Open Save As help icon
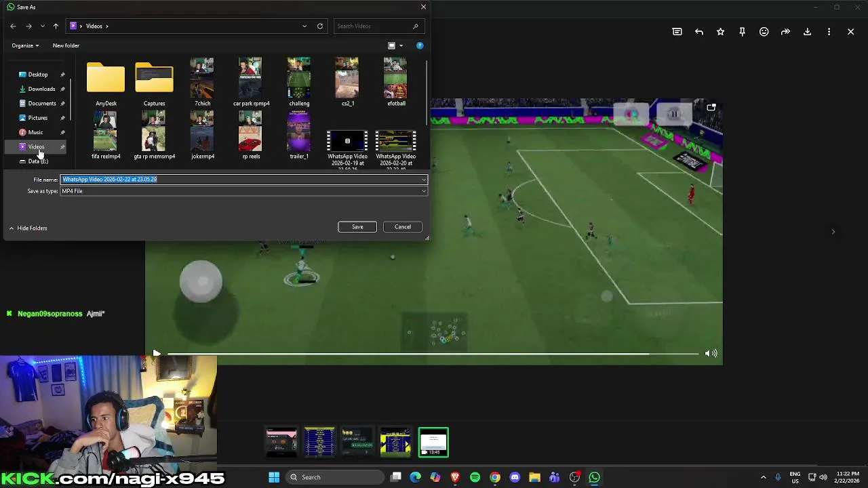 (x=420, y=45)
